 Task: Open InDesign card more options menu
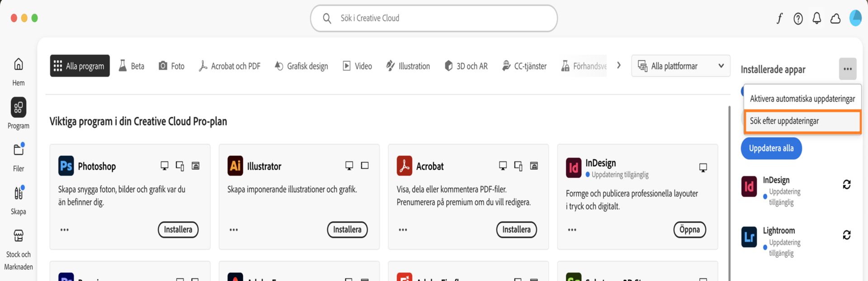click(x=572, y=230)
